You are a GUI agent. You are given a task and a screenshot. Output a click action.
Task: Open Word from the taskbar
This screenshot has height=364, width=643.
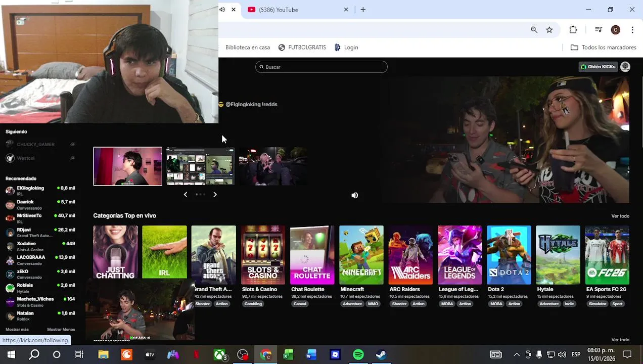[x=311, y=355]
